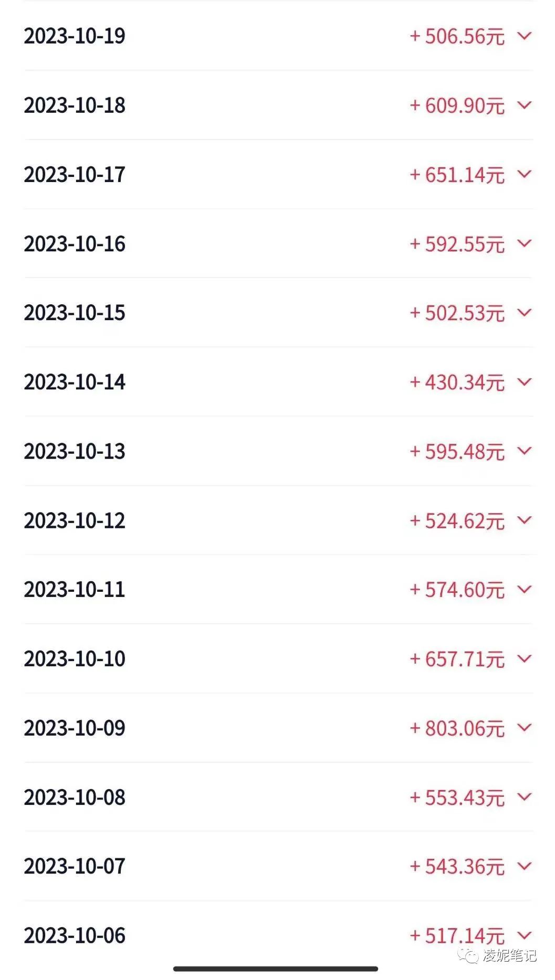Click chevron next to +543.36元
555x980 pixels.
pos(524,866)
